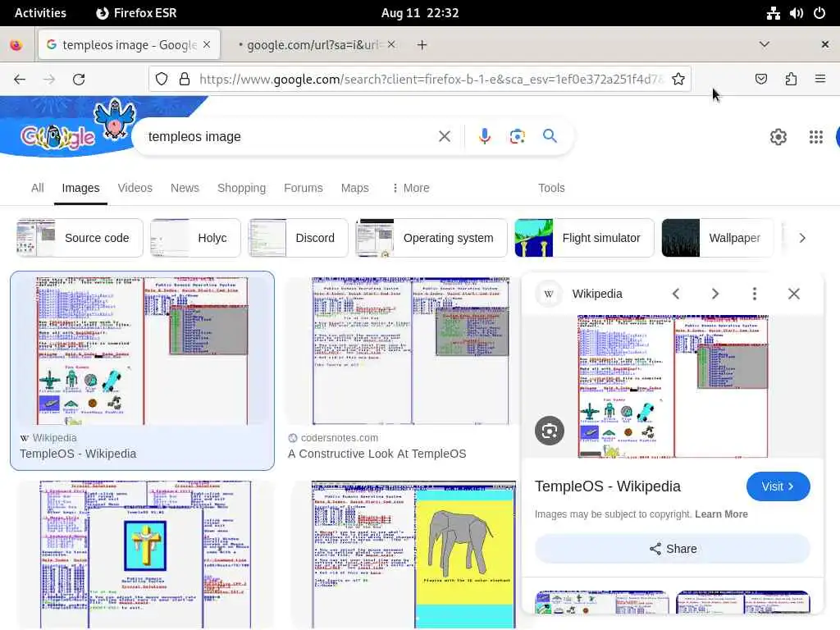Viewport: 840px width, 630px height.
Task: Switch to the Videos tab
Action: [135, 188]
